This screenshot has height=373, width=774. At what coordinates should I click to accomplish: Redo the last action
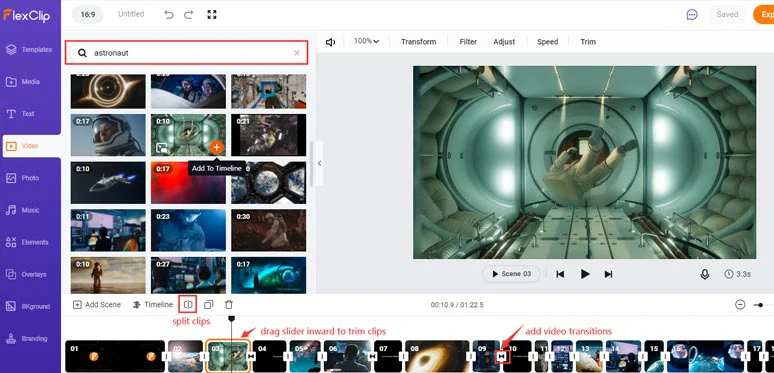pos(189,14)
